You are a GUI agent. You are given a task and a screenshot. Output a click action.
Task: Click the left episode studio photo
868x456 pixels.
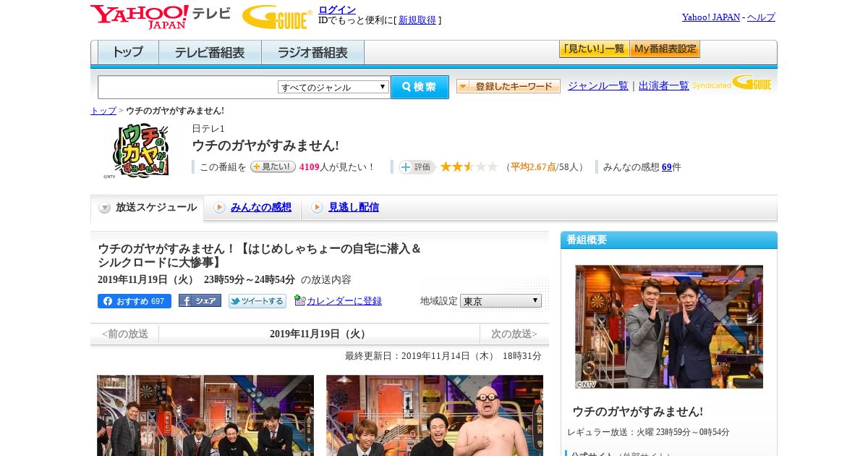coord(205,415)
